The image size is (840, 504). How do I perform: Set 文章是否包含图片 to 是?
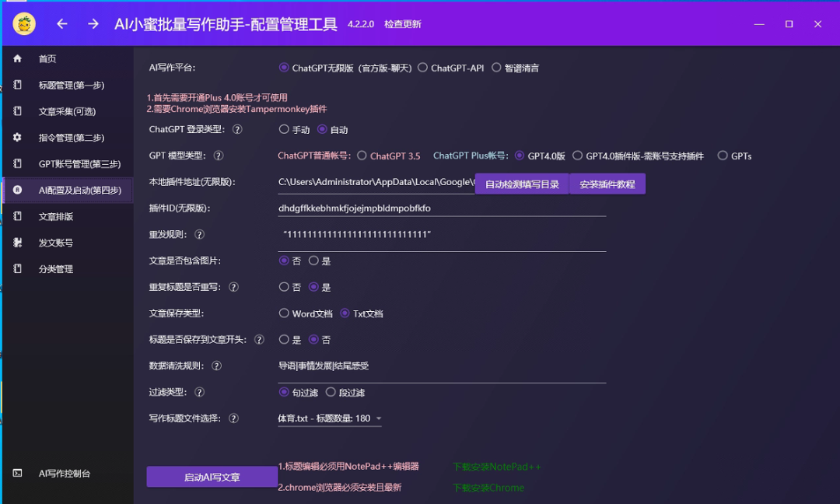(313, 261)
